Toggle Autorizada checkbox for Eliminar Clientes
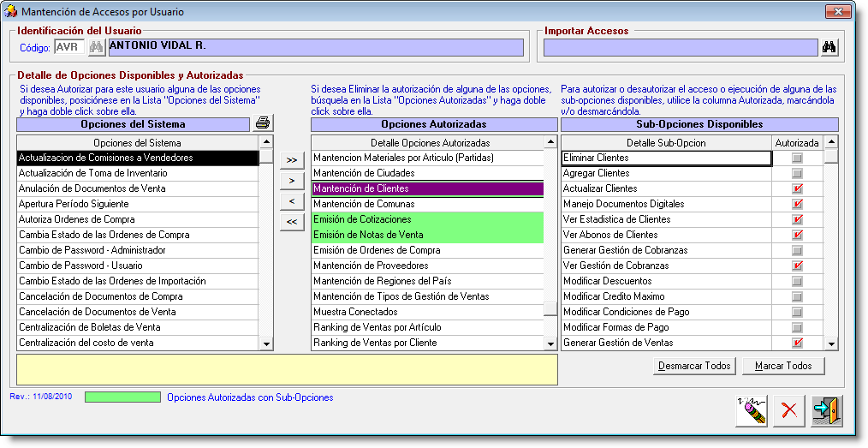The image size is (868, 448). pos(797,158)
